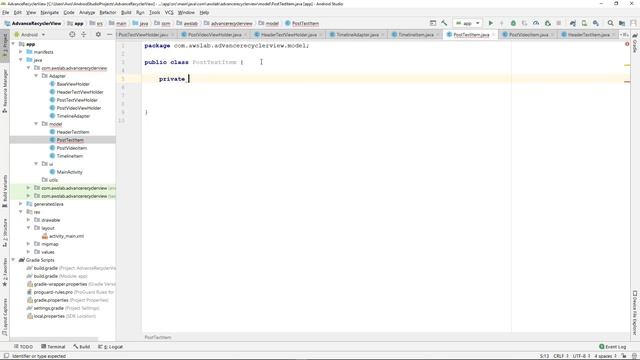Click the Stop square icon in toolbar
The width and height of the screenshot is (640, 360).
559,23
